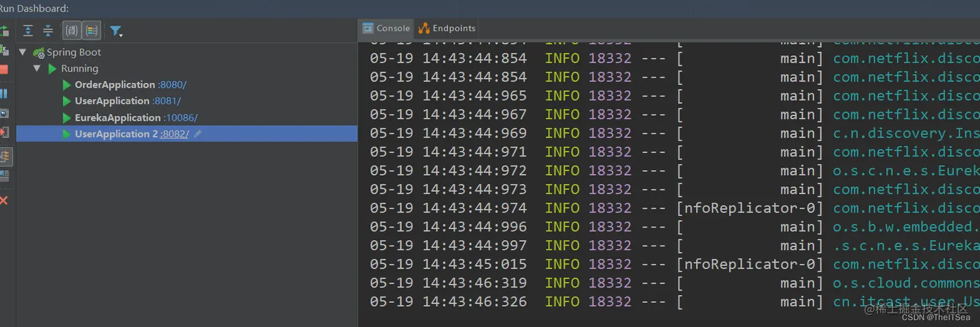Click the Restore Layout icon in left toolbar
This screenshot has height=327, width=980.
coord(4,176)
